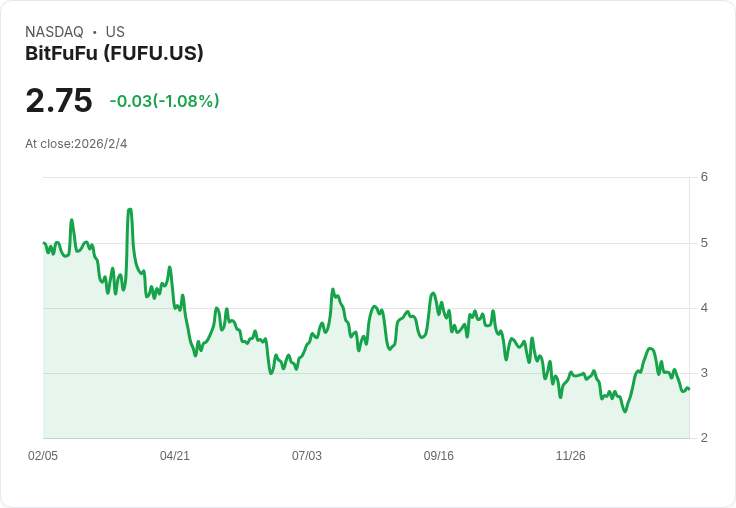This screenshot has width=736, height=508.
Task: Click the price peak just after 07/03
Action: point(333,289)
